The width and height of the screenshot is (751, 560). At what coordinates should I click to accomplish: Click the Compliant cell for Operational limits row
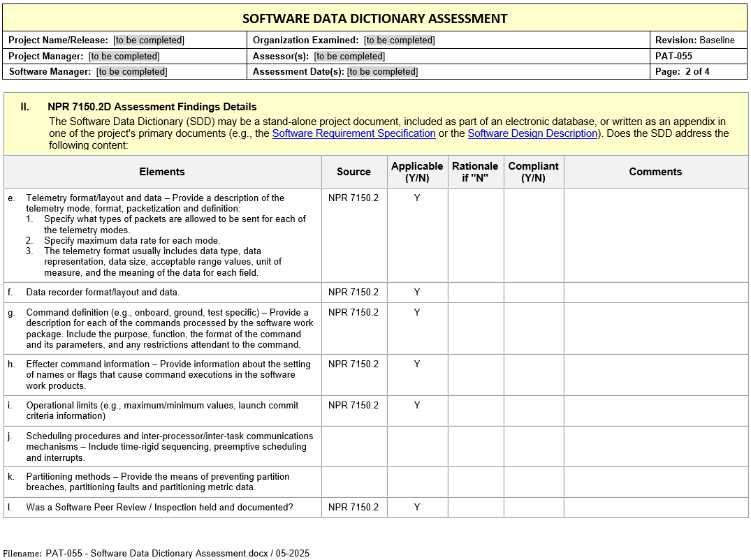[x=534, y=411]
